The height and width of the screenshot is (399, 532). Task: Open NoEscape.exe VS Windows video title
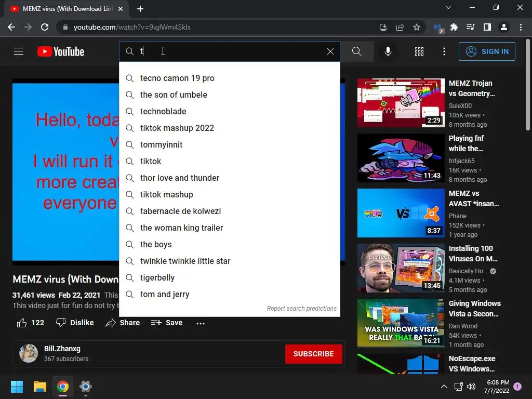pyautogui.click(x=472, y=363)
